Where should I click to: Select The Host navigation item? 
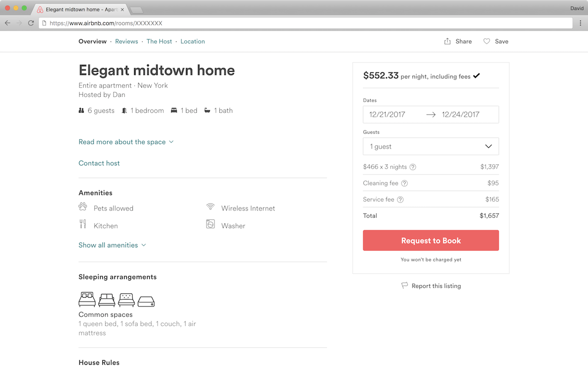pos(159,41)
